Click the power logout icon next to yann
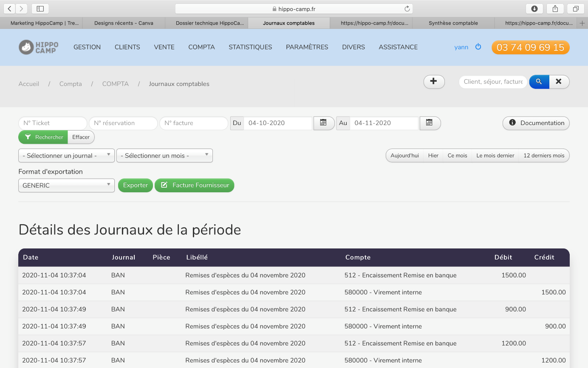 pos(478,47)
